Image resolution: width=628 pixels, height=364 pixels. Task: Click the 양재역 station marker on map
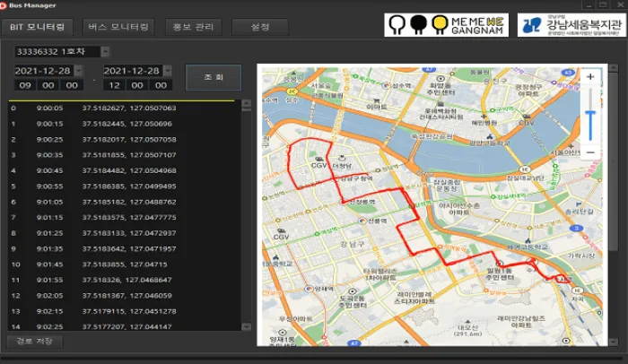point(309,289)
